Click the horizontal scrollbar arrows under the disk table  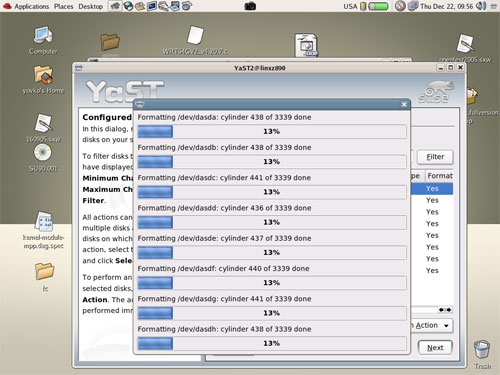click(445, 310)
